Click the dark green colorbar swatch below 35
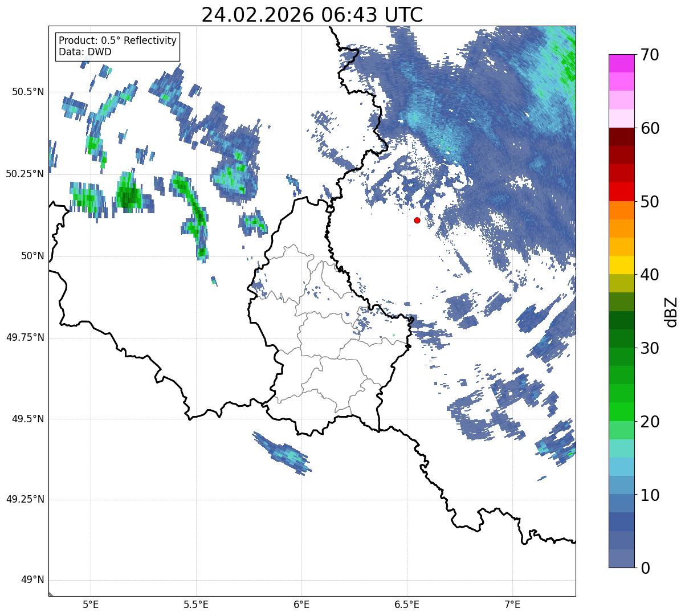Viewport: 685px width, 616px height. (621, 320)
